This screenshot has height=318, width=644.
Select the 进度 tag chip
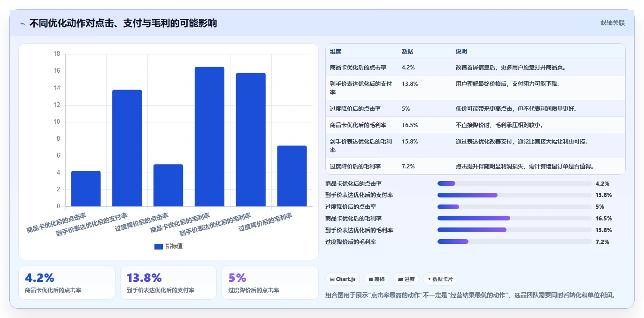coord(406,279)
